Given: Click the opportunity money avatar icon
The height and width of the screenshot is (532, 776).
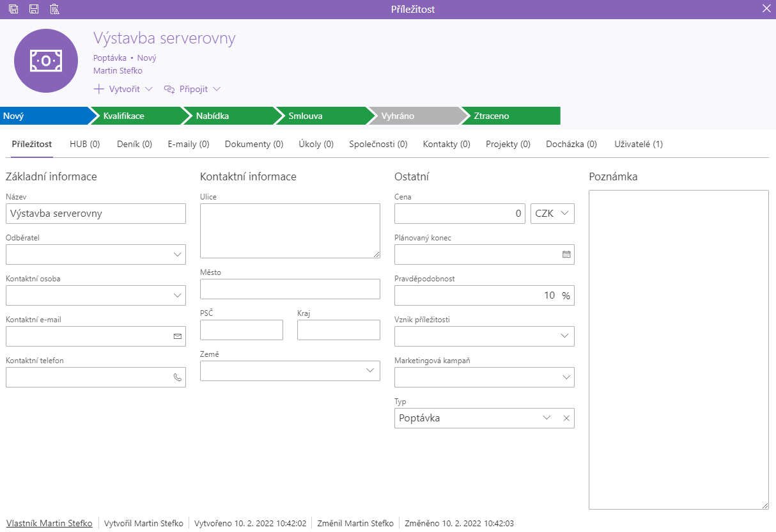Looking at the screenshot, I should (x=46, y=61).
